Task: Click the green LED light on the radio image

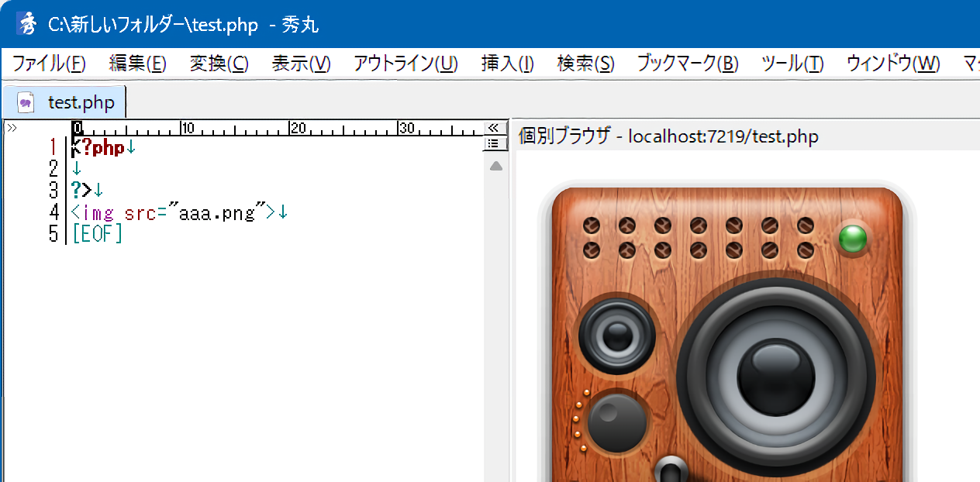Action: point(852,239)
